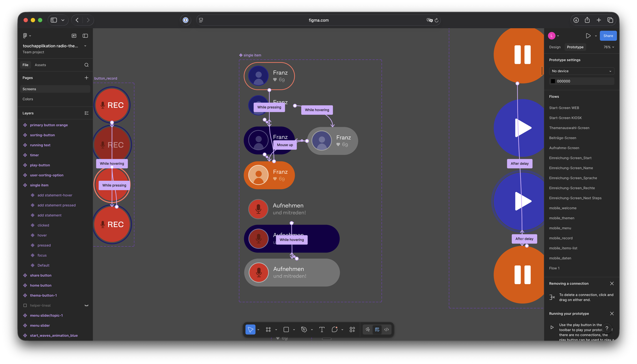Click the blue Share button

608,36
